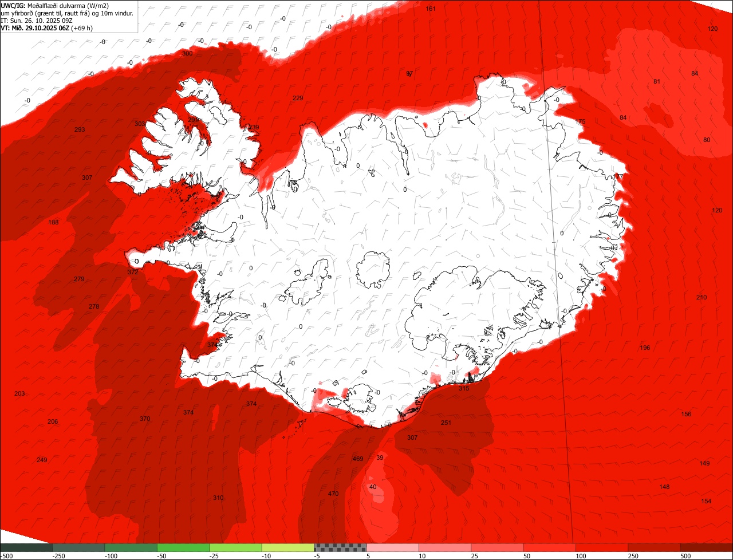
Task: Click the map value "239"
Action: point(254,127)
